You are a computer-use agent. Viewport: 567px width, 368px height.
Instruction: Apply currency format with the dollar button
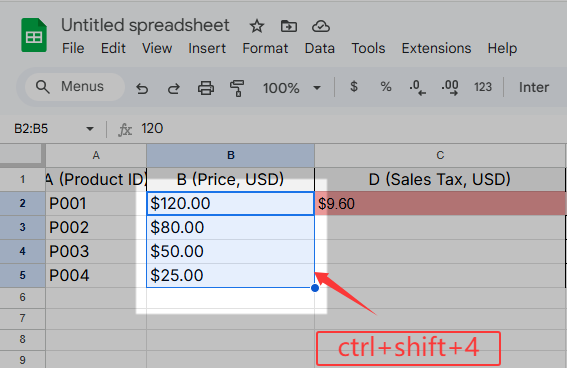[x=354, y=87]
